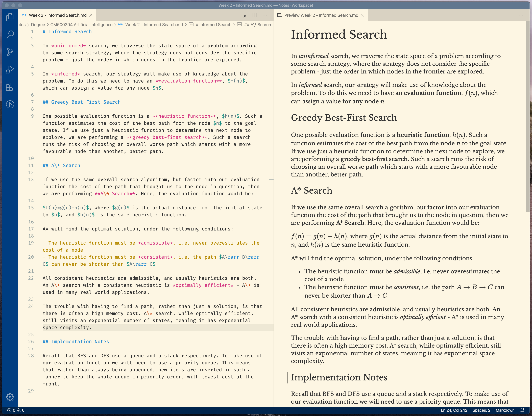This screenshot has width=532, height=416.
Task: Click '**evaluation function**' text in editor
Action: [189, 81]
